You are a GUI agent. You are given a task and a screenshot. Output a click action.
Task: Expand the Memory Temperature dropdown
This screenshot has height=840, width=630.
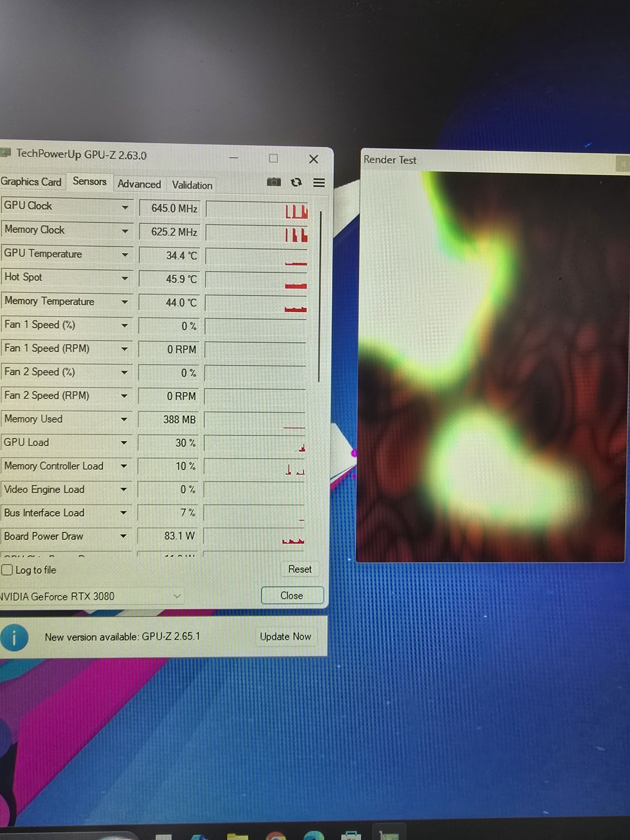(x=125, y=302)
